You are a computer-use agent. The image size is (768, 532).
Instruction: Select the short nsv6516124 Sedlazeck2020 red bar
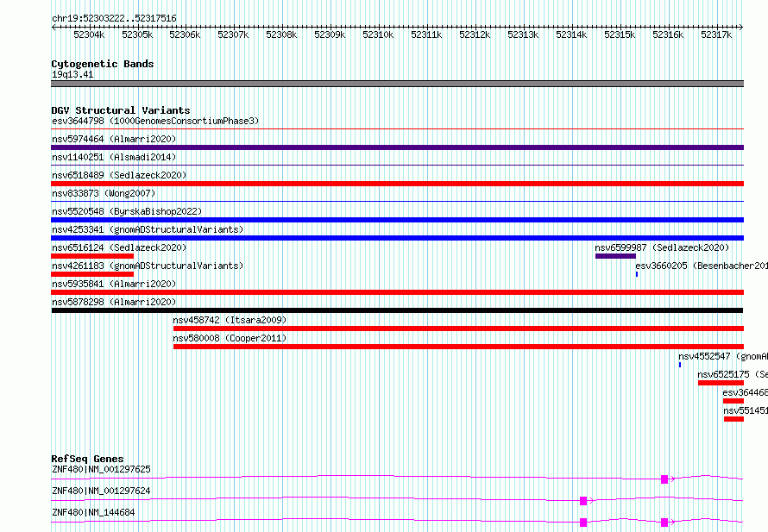pyautogui.click(x=92, y=256)
